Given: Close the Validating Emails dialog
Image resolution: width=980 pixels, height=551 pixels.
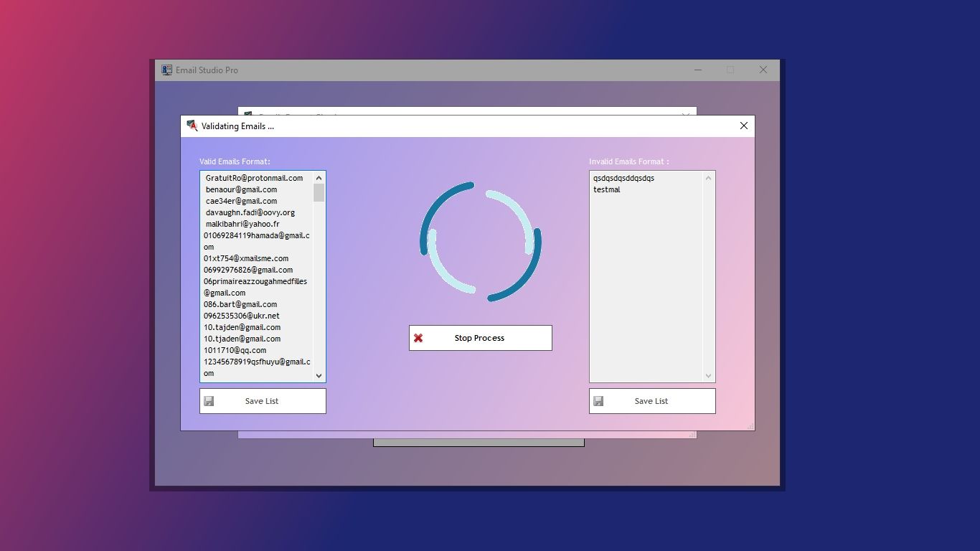Looking at the screenshot, I should [743, 126].
